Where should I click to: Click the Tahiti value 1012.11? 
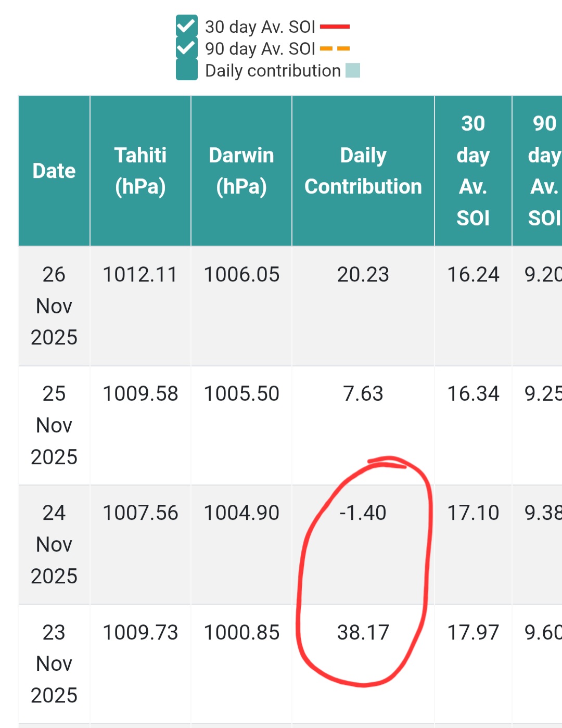(x=140, y=275)
